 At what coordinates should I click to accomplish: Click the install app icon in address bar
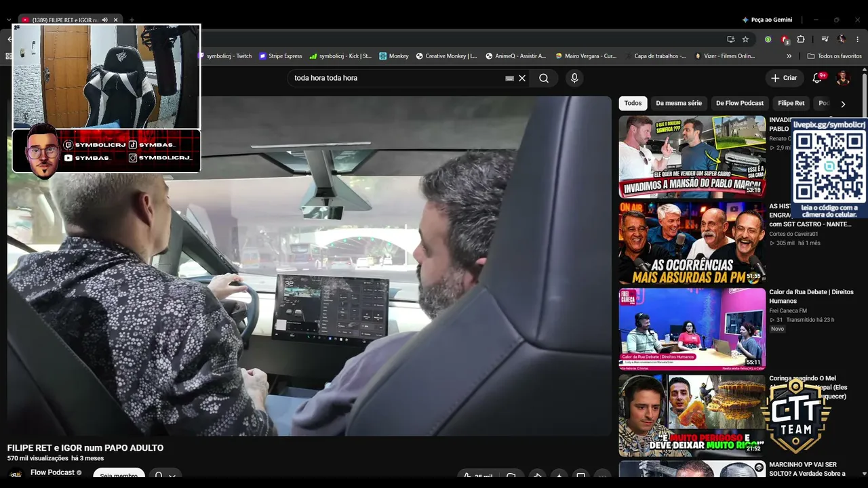click(730, 39)
